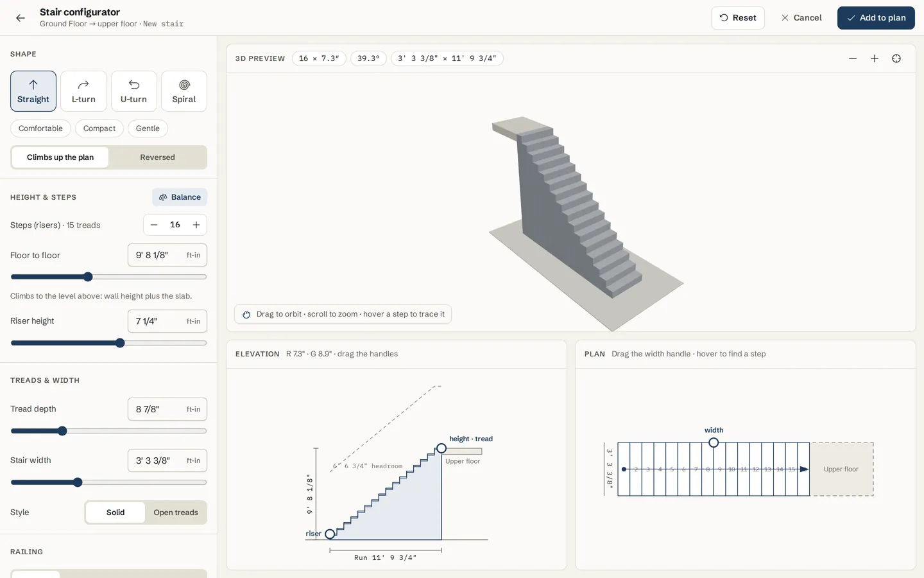
Task: Set stair style to Solid
Action: coord(116,512)
